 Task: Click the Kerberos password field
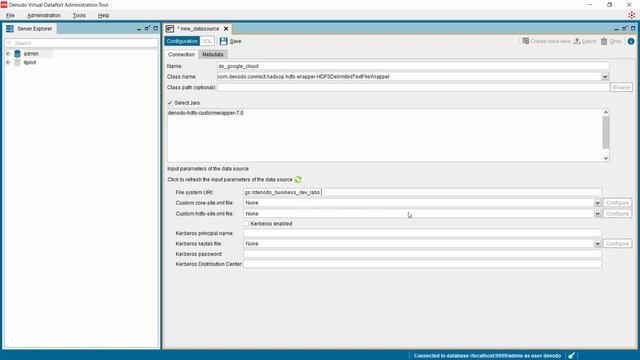[422, 254]
